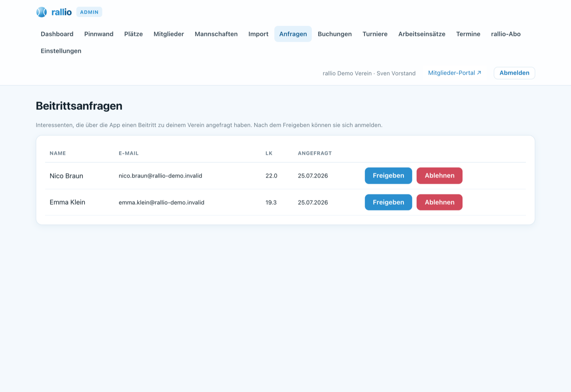Click the NAME column header

tap(58, 153)
